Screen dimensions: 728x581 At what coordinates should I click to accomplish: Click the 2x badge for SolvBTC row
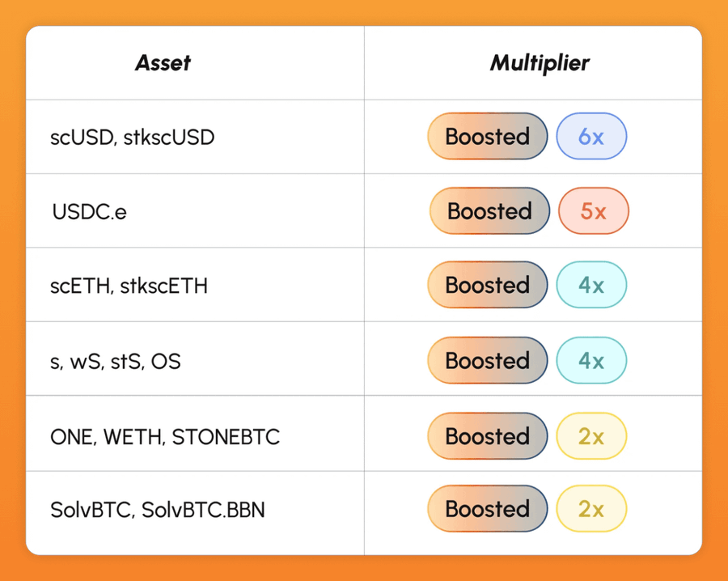pyautogui.click(x=591, y=509)
